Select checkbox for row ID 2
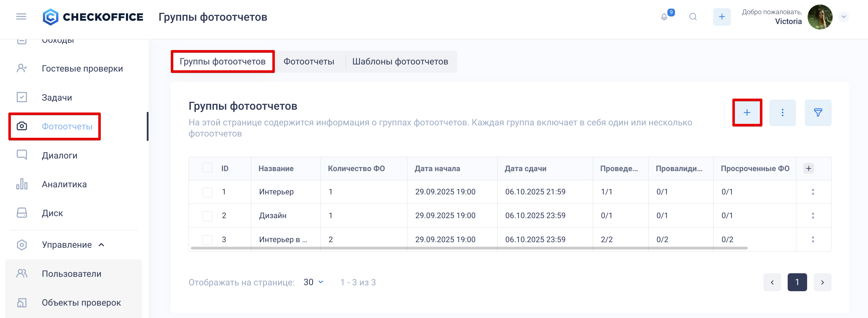The image size is (868, 318). click(x=207, y=216)
